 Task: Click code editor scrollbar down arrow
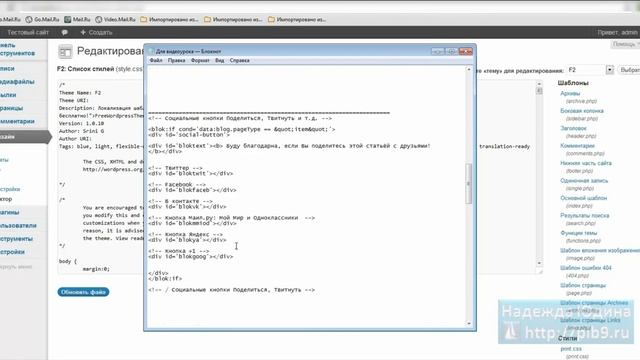[539, 263]
